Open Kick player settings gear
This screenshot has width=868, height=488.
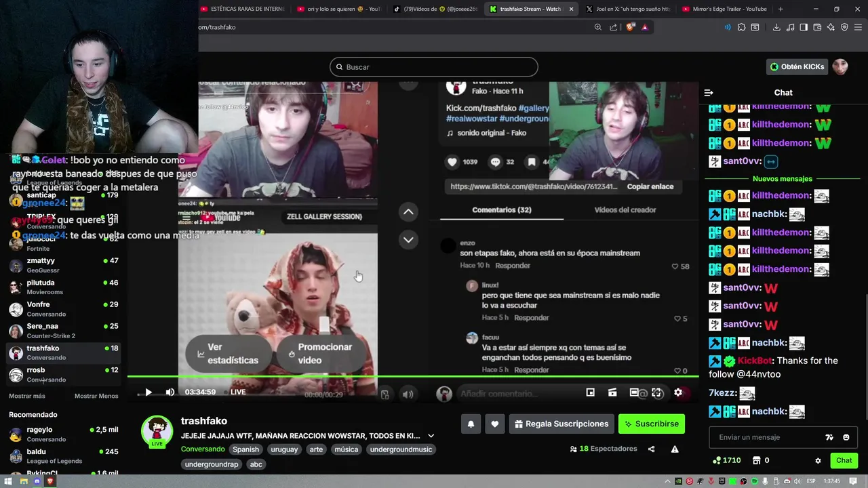[678, 392]
